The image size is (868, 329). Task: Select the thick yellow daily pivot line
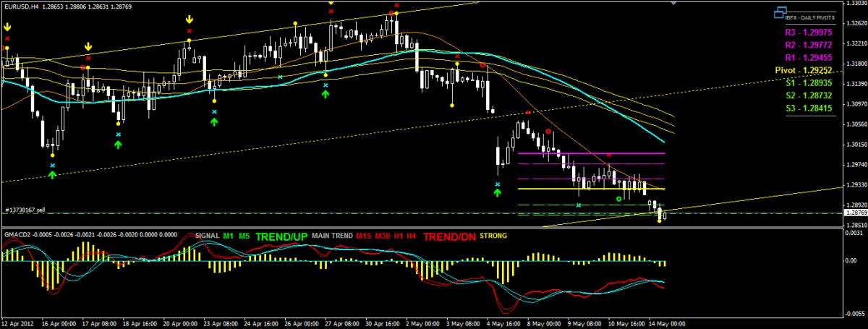[x=591, y=189]
